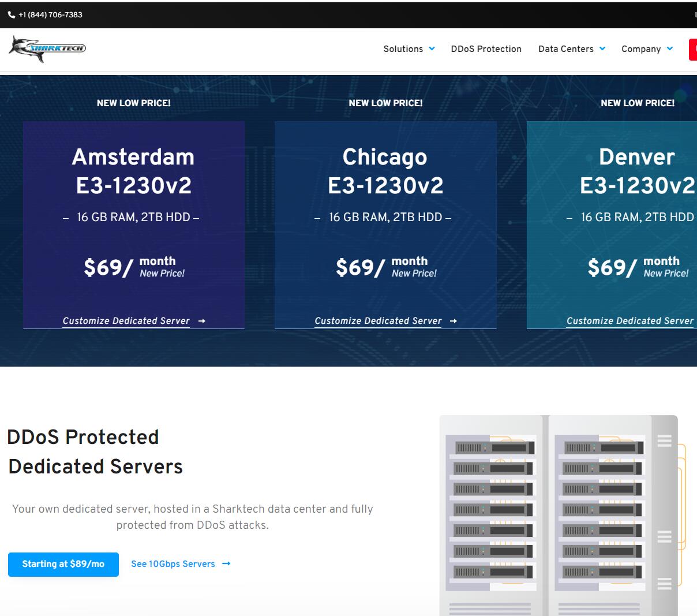Expand the Data Centers dropdown chevron
Viewport: 697px width, 616px height.
(x=602, y=49)
